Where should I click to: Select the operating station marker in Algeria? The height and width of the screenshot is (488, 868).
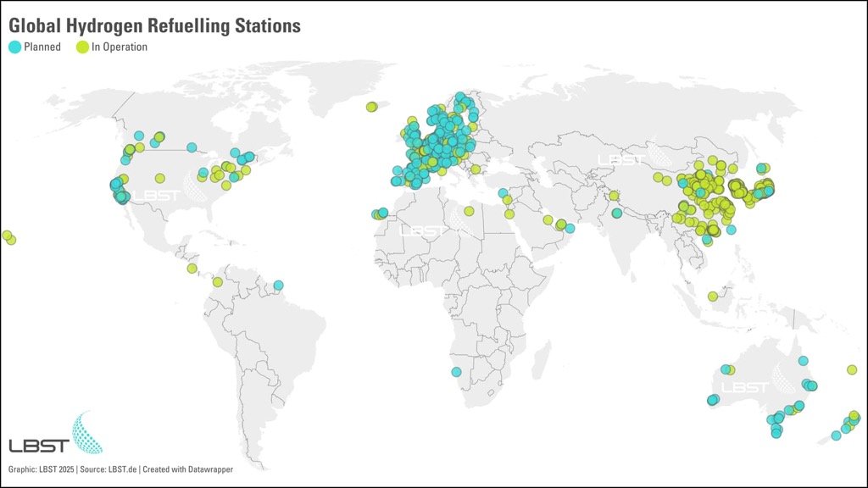(x=469, y=211)
